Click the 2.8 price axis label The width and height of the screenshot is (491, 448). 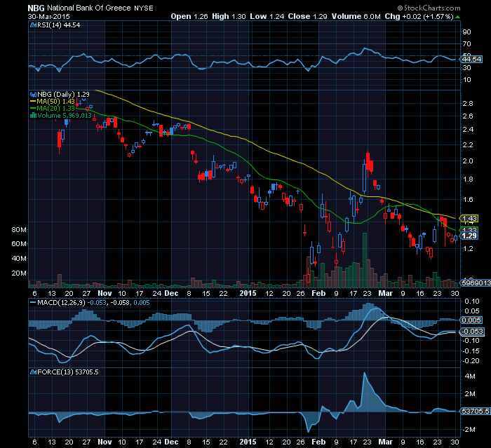468,104
